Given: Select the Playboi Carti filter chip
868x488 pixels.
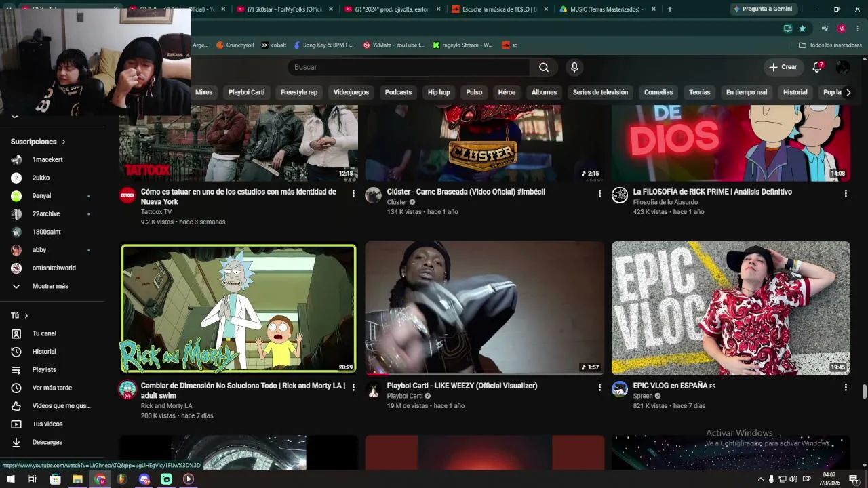Looking at the screenshot, I should 246,92.
